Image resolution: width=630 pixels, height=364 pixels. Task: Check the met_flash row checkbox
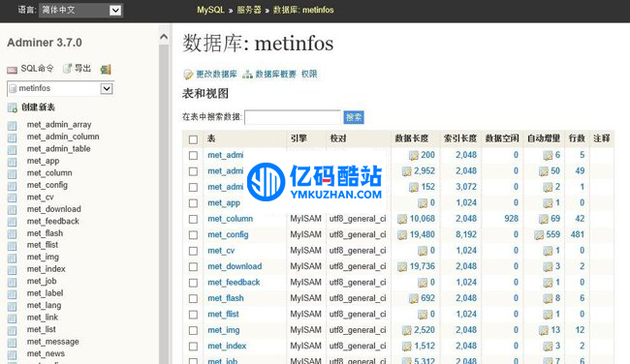click(193, 298)
